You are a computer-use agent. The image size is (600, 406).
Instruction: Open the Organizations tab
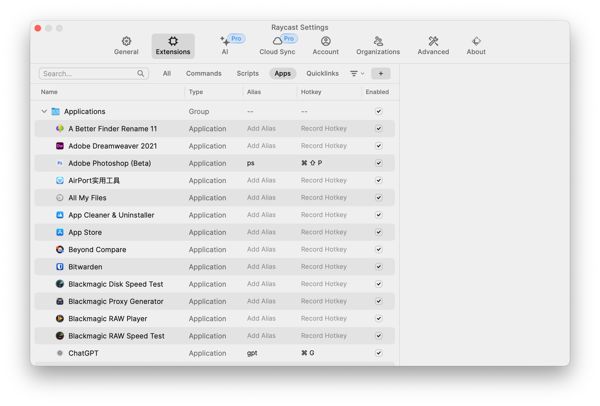378,46
